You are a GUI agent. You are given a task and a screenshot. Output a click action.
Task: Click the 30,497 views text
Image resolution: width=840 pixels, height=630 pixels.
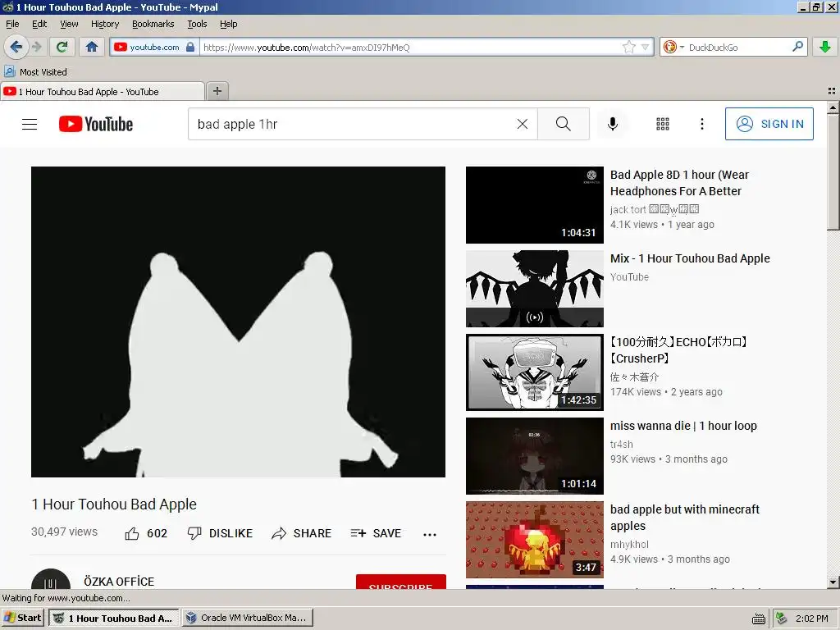tap(64, 532)
